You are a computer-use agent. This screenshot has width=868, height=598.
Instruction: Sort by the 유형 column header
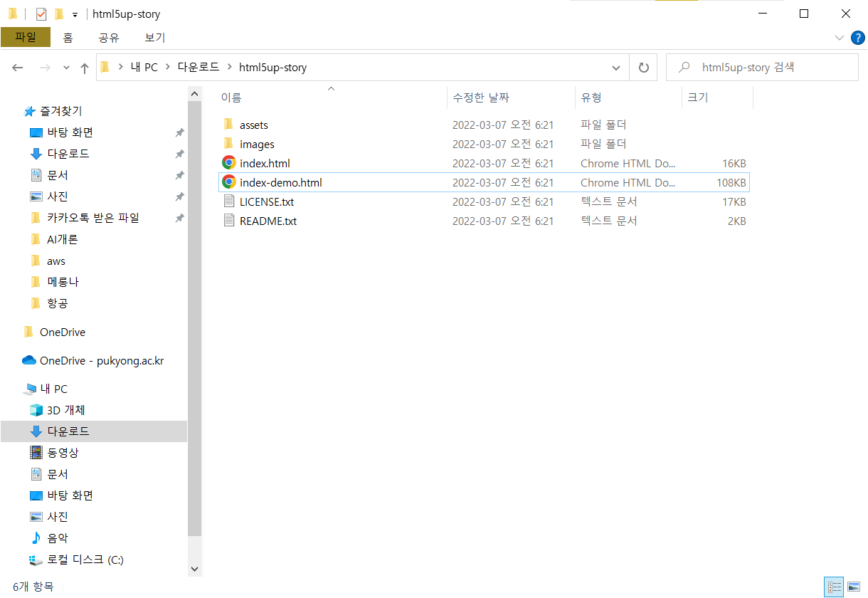pyautogui.click(x=591, y=98)
